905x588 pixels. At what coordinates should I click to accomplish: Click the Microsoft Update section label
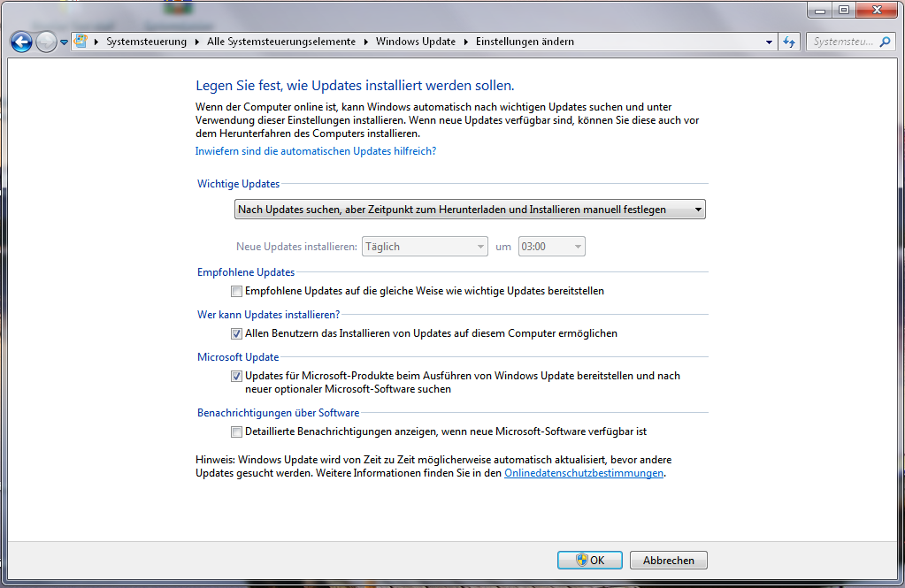pyautogui.click(x=238, y=357)
